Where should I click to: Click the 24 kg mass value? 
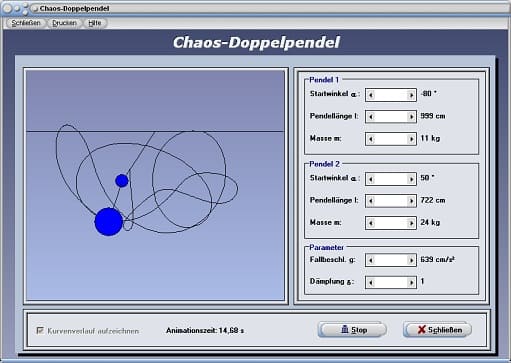[x=430, y=222]
